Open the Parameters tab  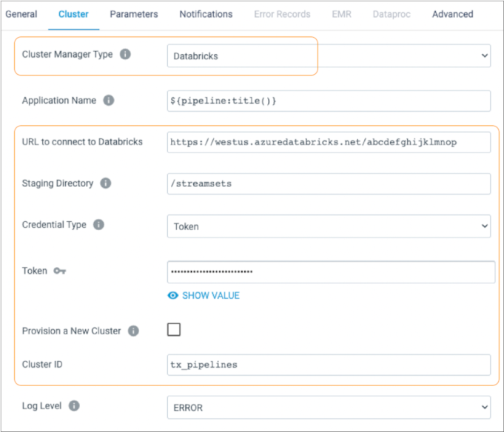pyautogui.click(x=134, y=14)
